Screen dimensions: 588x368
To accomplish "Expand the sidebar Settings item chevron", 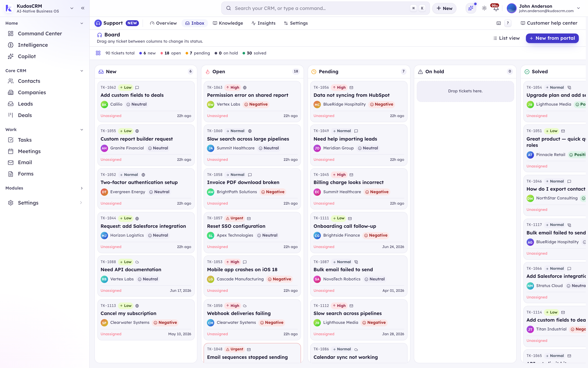I will point(81,203).
